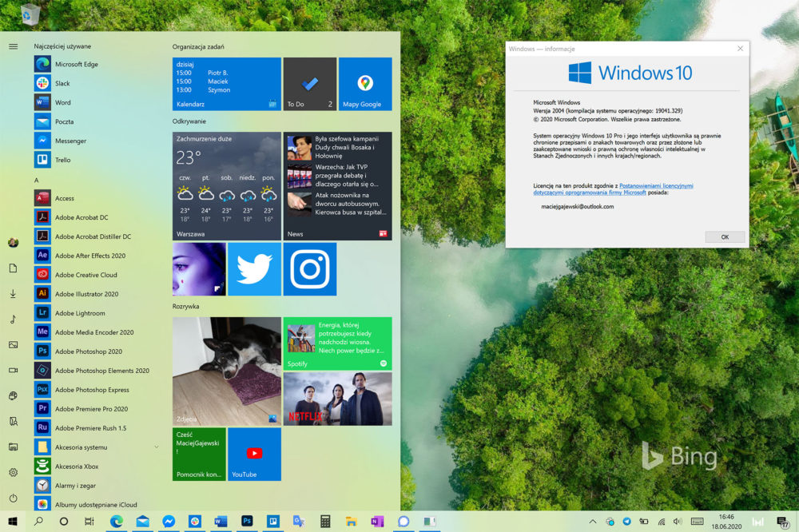Open Cortana circle on the taskbar
The image size is (799, 532).
(x=64, y=522)
